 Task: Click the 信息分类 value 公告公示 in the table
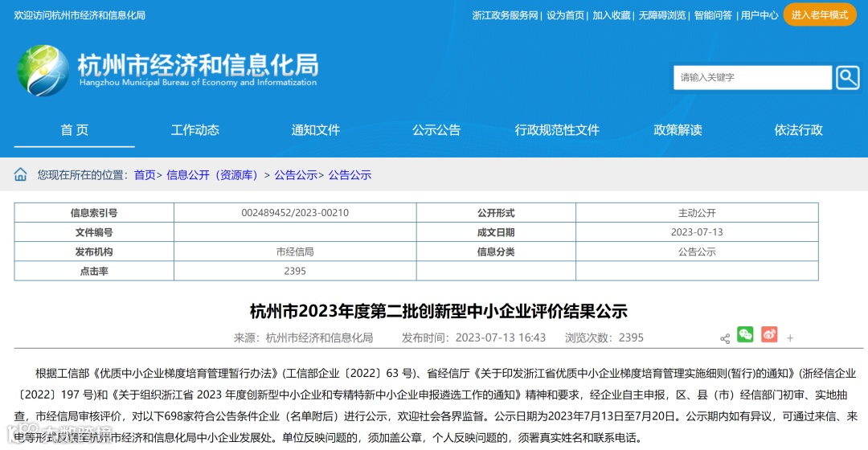point(697,252)
